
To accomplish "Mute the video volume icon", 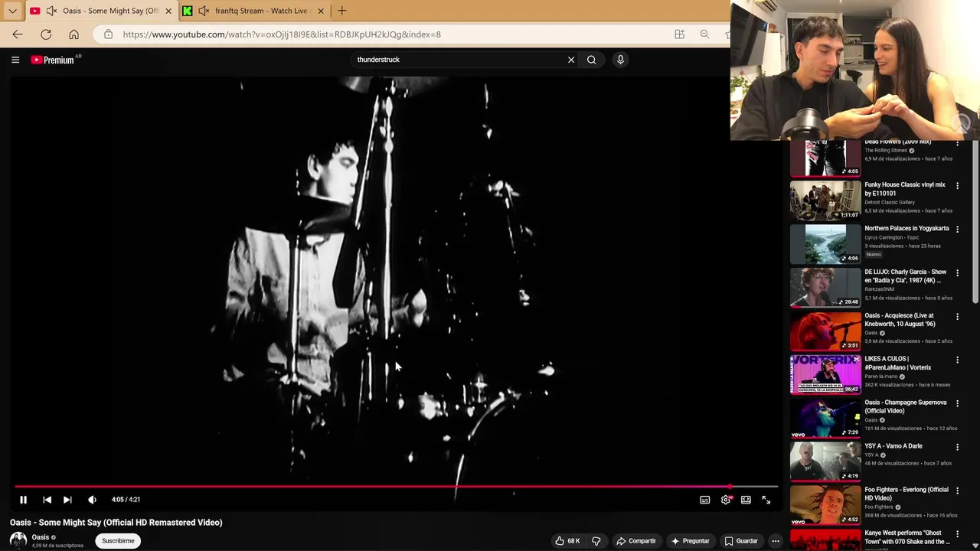I will click(x=92, y=500).
